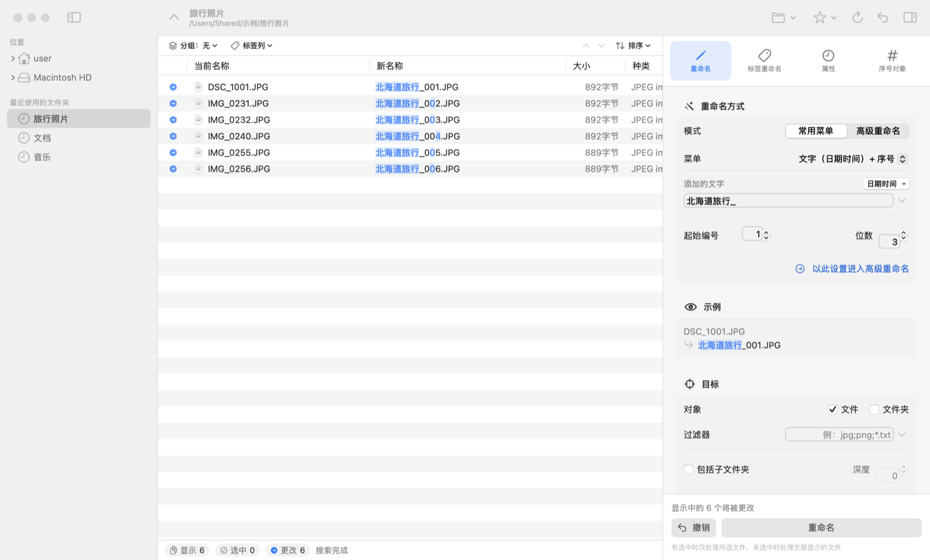The height and width of the screenshot is (560, 930).
Task: Click the undo arrow in the title bar
Action: click(x=883, y=17)
